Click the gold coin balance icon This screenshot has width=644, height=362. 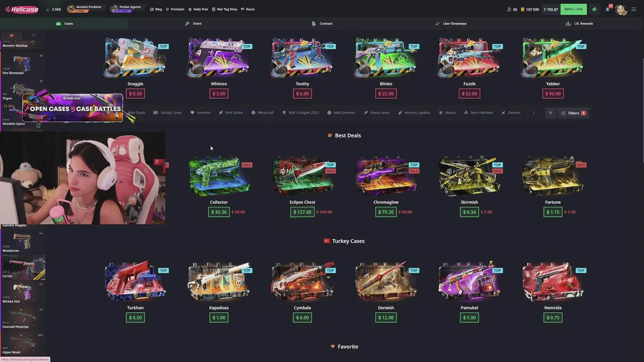(x=523, y=9)
